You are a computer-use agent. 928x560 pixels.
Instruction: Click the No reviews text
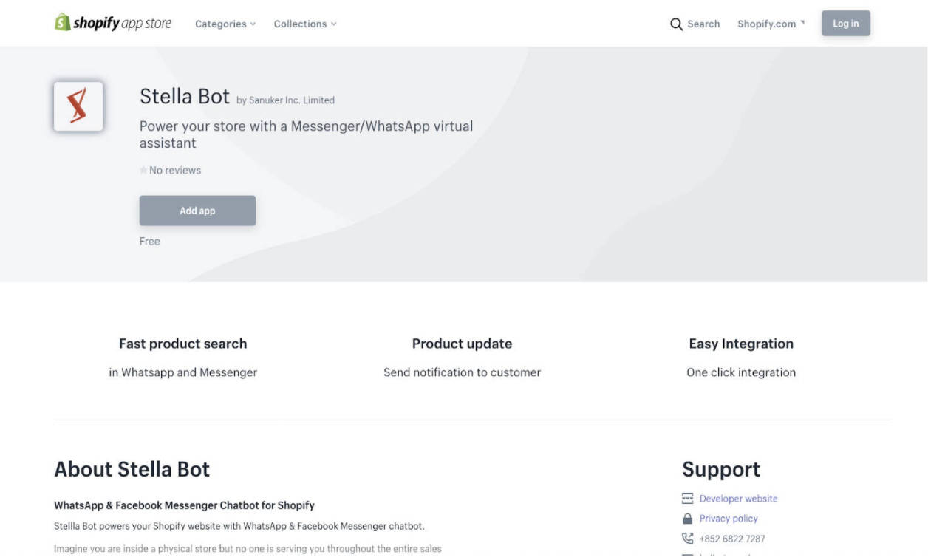coord(175,171)
